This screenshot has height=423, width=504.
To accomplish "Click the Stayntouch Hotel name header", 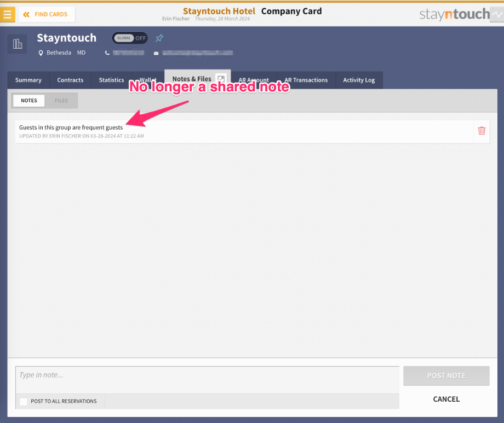I will pyautogui.click(x=219, y=11).
